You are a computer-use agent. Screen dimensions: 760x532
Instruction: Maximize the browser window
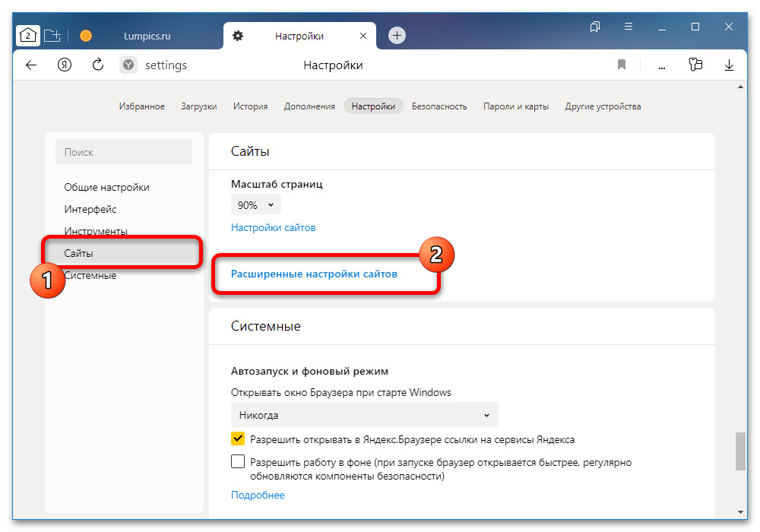point(695,27)
